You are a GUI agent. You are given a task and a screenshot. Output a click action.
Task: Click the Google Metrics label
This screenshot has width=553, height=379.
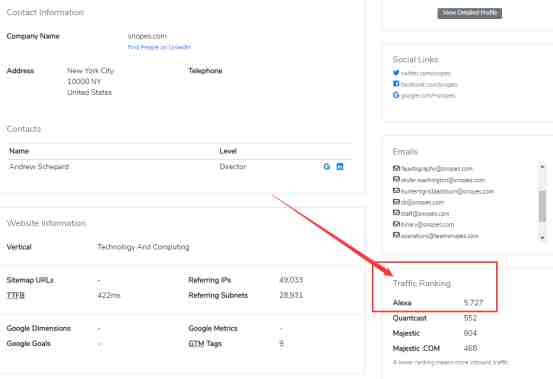point(213,328)
